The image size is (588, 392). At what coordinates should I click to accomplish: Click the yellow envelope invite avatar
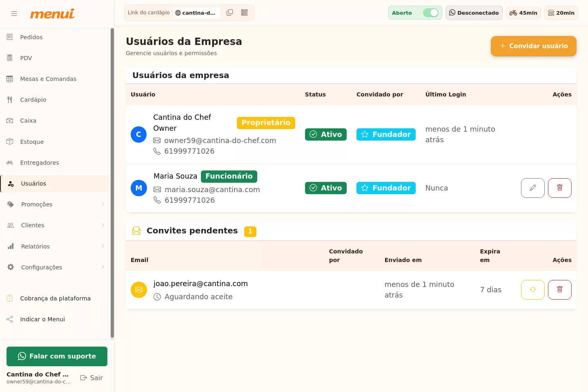139,290
